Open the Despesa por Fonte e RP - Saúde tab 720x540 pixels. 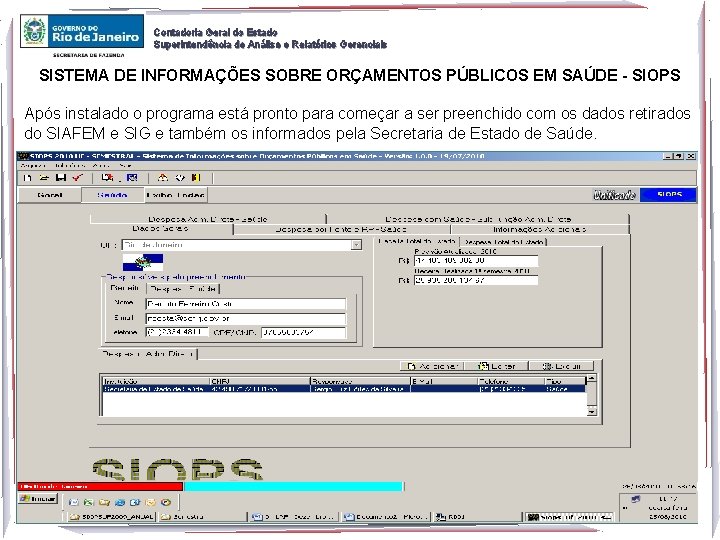[341, 229]
